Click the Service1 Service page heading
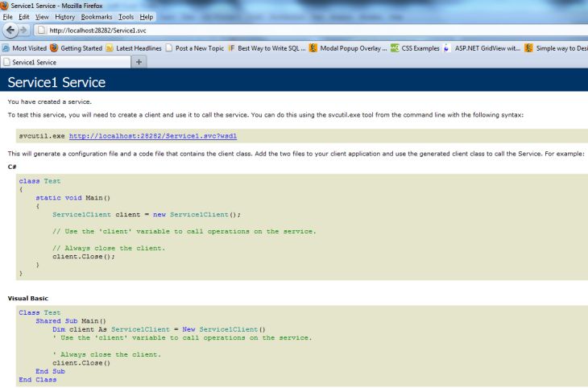Image resolution: width=588 pixels, height=388 pixels. (x=56, y=82)
